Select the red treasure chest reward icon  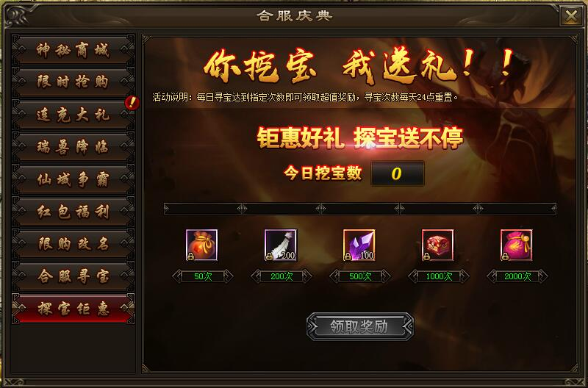tap(437, 245)
